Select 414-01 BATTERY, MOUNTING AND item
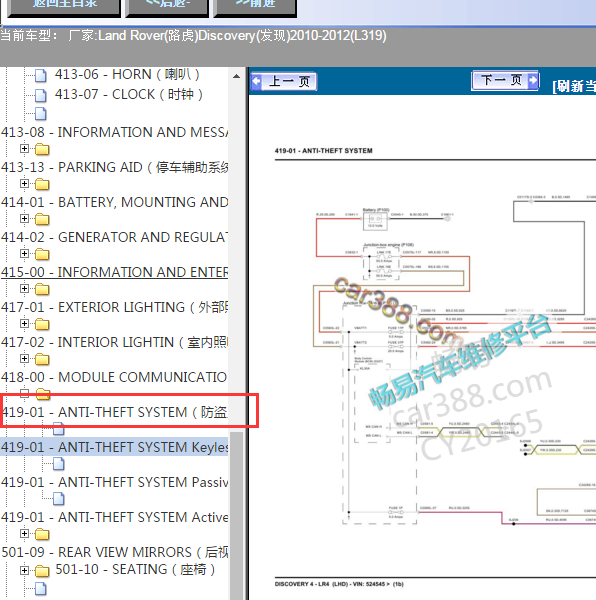Image resolution: width=596 pixels, height=600 pixels. coord(114,202)
